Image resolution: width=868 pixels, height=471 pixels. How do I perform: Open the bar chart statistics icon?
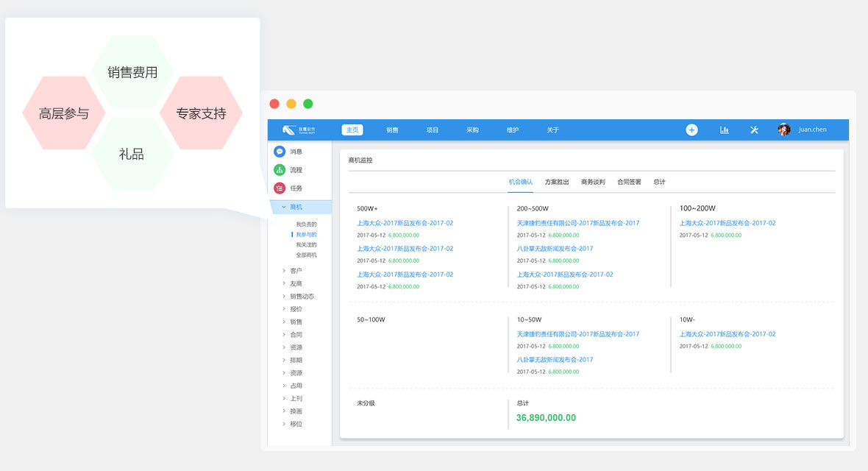[x=724, y=130]
